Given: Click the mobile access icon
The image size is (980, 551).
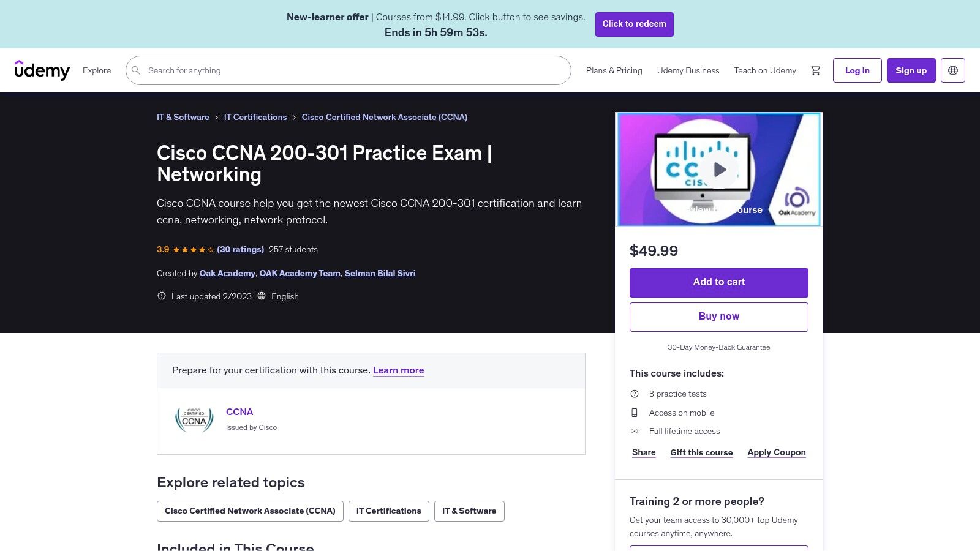Looking at the screenshot, I should click(635, 413).
